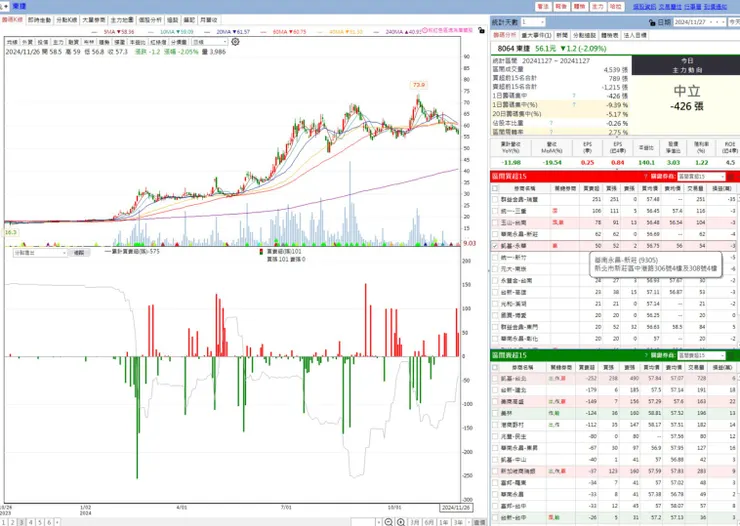Click small icon at right of red header
Viewport: 740px width, 526px height.
click(x=731, y=176)
